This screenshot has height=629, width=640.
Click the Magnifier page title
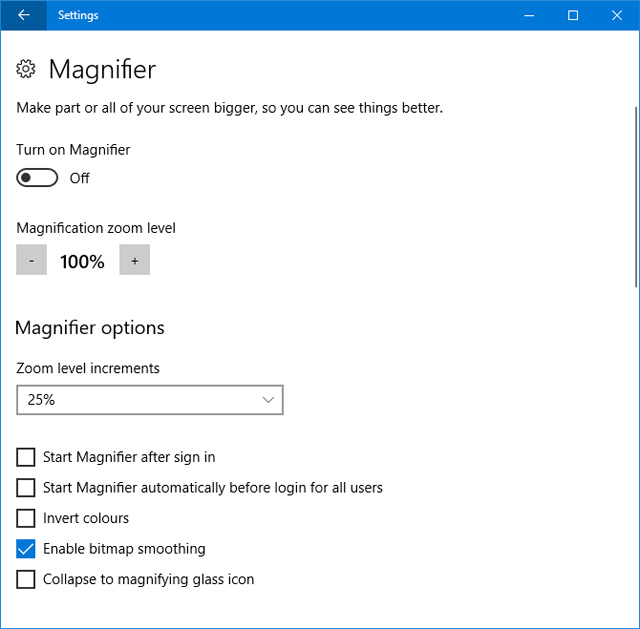(x=102, y=69)
